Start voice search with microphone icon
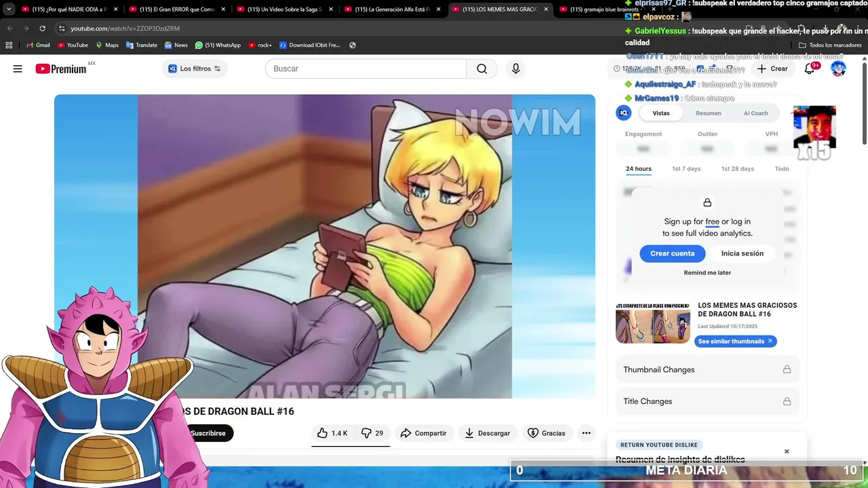 click(x=516, y=68)
